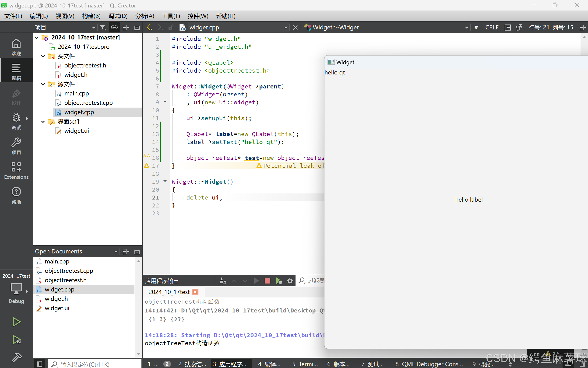Open the 编辑(E) menu
The height and width of the screenshot is (368, 588).
point(39,16)
